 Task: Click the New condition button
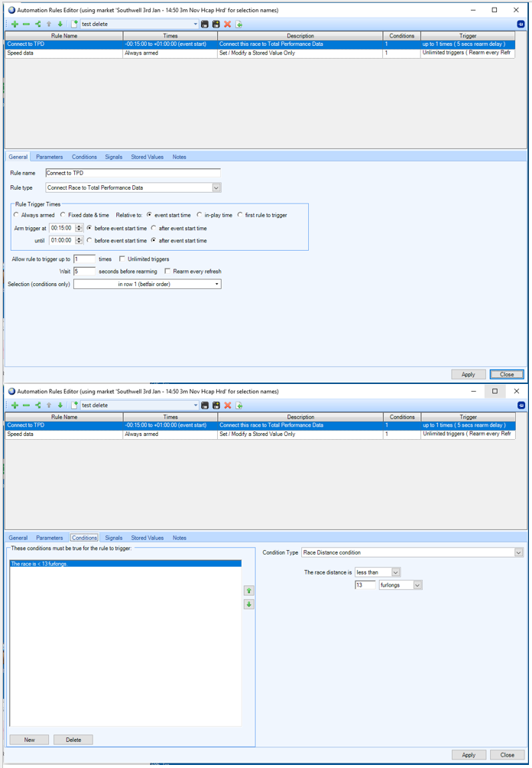point(29,740)
